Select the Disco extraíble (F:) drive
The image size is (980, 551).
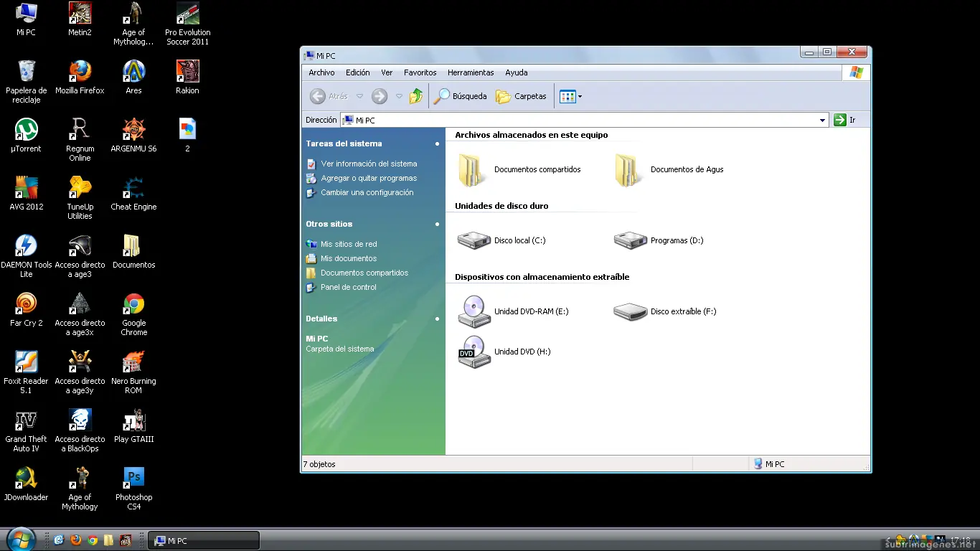(x=665, y=311)
